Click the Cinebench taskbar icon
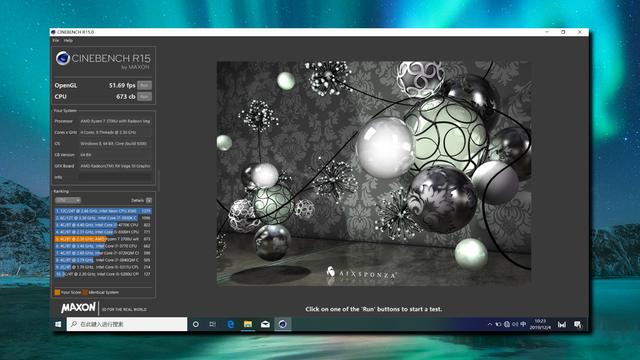Image resolution: width=640 pixels, height=360 pixels. point(283,324)
